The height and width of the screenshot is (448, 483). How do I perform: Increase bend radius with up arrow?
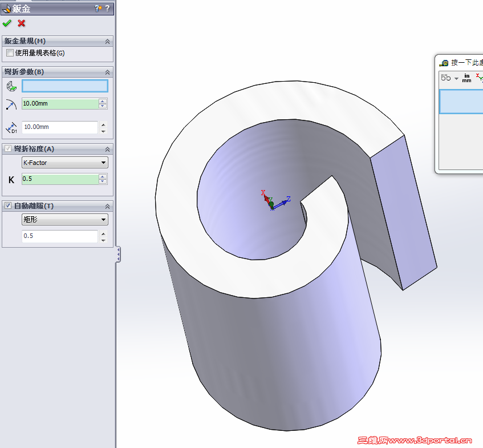[103, 101]
